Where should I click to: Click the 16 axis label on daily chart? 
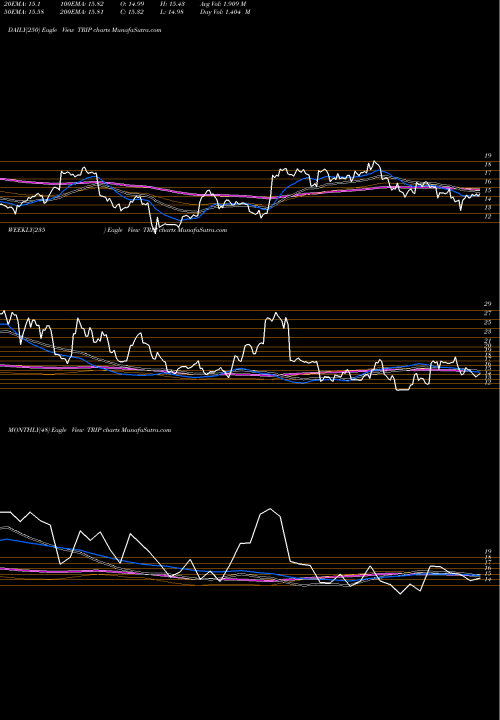[488, 182]
